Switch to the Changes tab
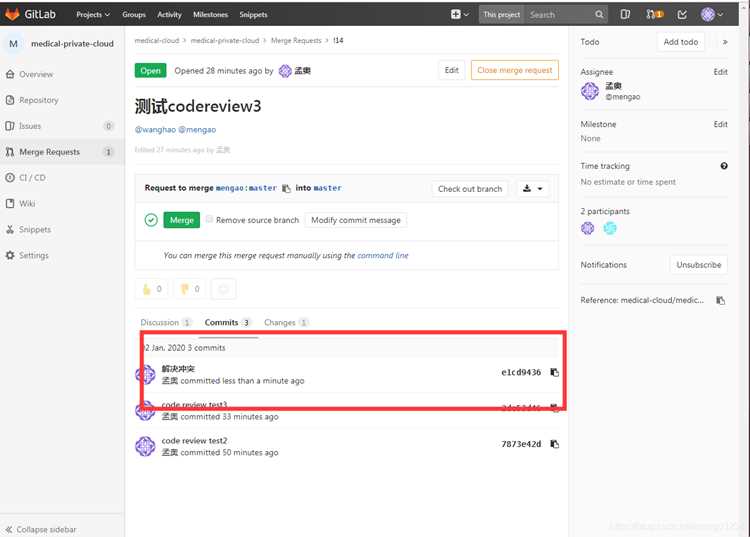This screenshot has width=750, height=537. click(286, 322)
